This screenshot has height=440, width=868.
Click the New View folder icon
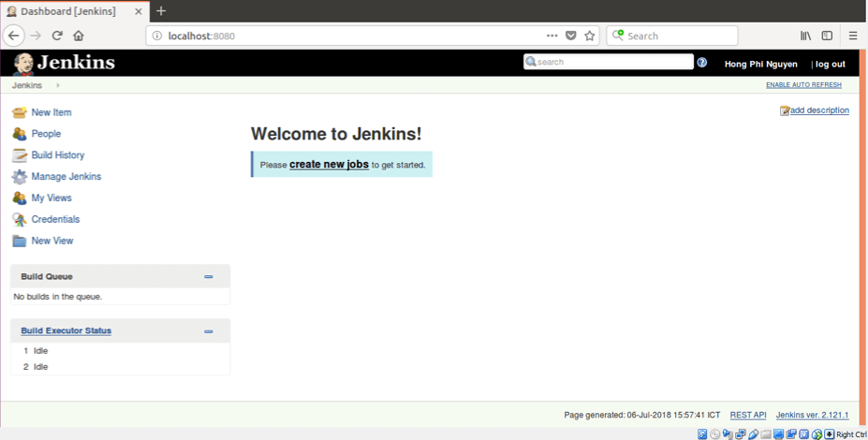tap(20, 241)
